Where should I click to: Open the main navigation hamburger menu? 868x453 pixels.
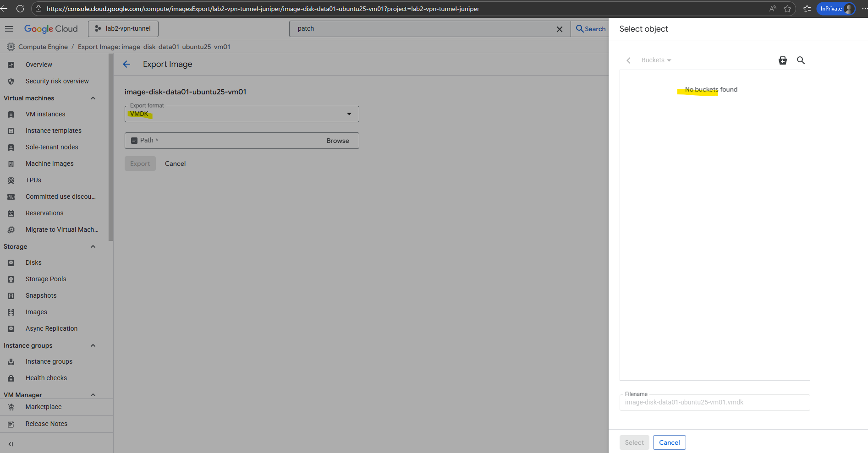pos(9,28)
